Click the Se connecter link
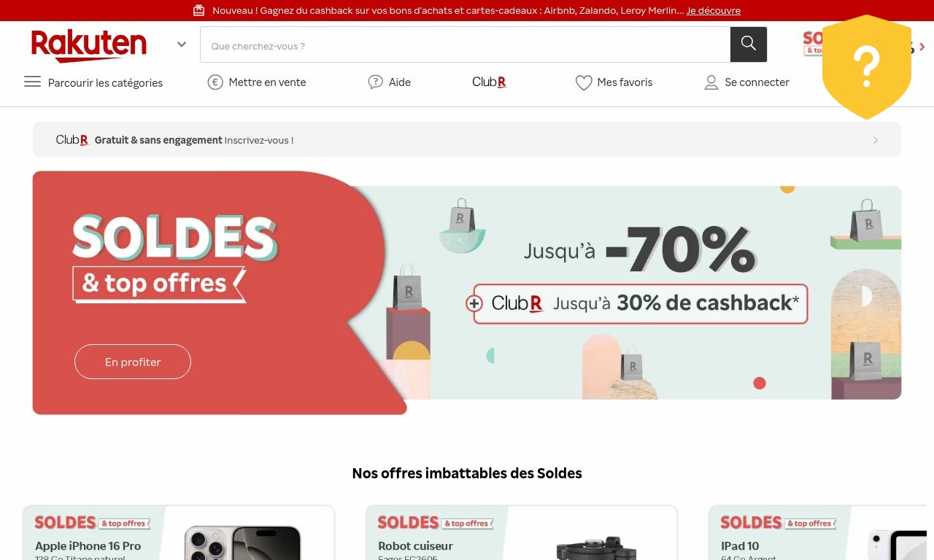Image resolution: width=934 pixels, height=560 pixels. (757, 82)
